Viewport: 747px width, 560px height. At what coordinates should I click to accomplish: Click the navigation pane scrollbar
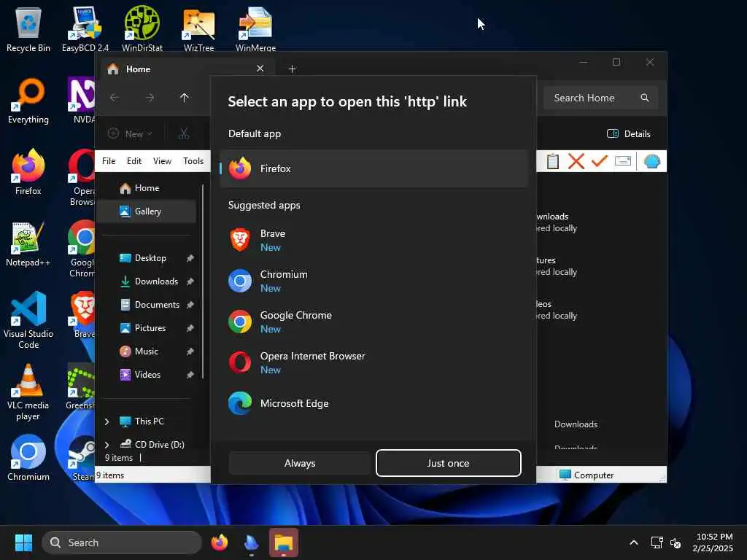pyautogui.click(x=203, y=281)
